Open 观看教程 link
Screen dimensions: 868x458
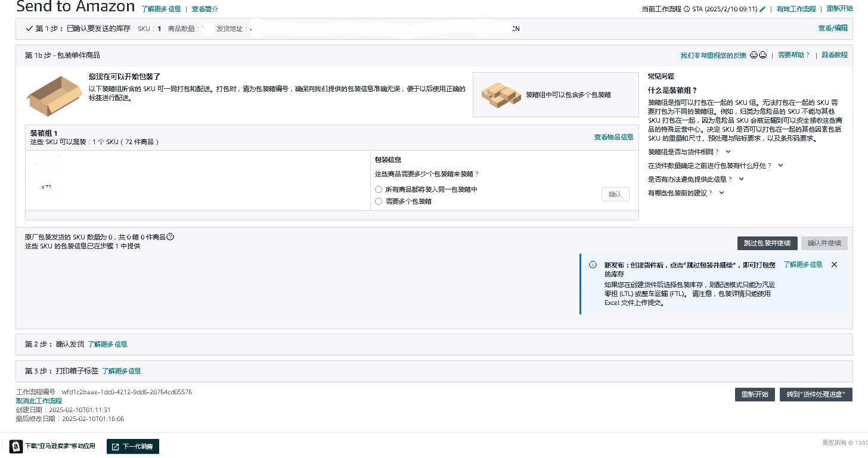835,55
